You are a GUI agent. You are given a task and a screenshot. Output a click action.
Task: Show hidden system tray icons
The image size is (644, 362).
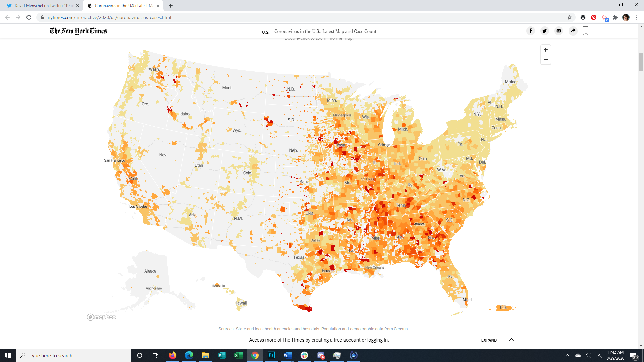point(567,355)
